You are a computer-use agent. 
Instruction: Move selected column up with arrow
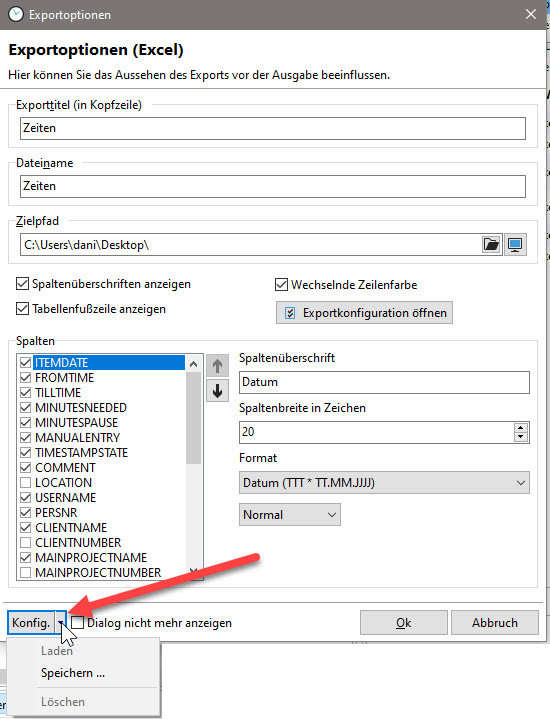click(217, 366)
